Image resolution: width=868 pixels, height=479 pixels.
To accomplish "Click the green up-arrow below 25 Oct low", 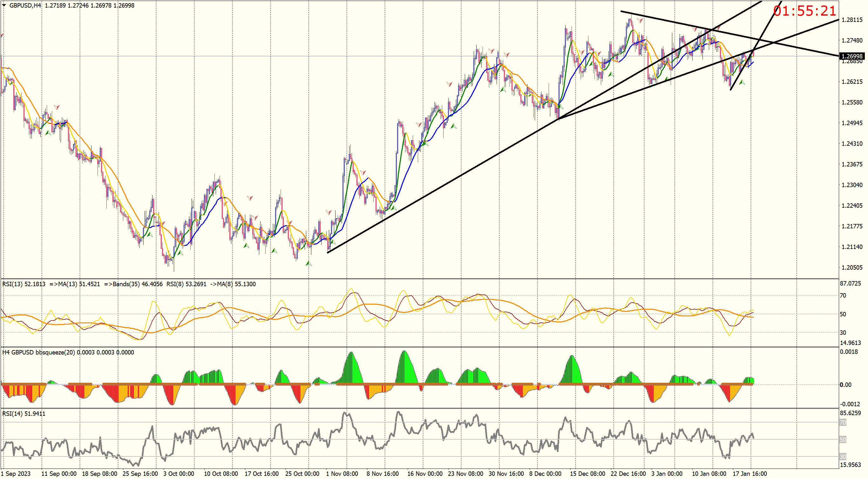I will pyautogui.click(x=308, y=263).
